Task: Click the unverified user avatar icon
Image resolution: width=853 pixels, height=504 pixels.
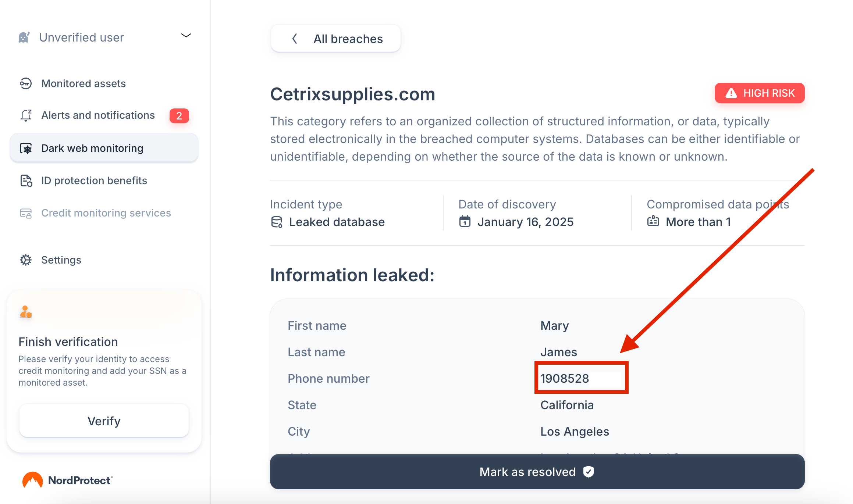Action: coord(24,37)
